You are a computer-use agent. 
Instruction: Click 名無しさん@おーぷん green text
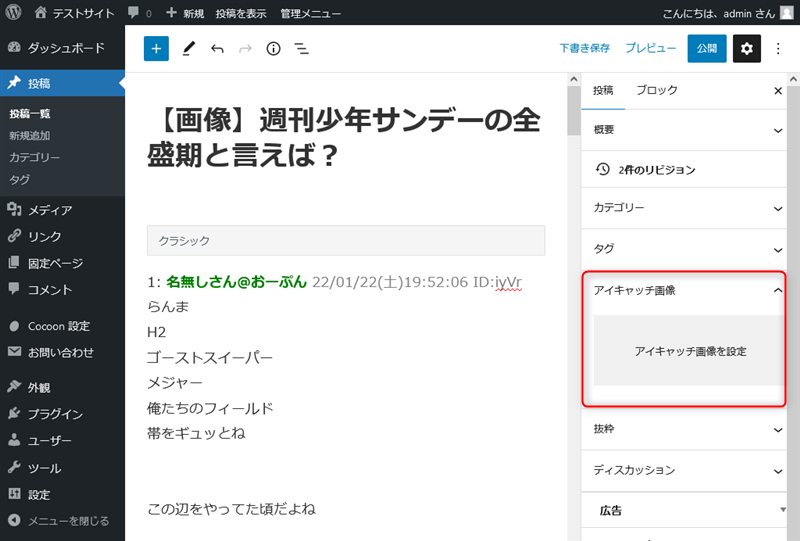click(237, 282)
